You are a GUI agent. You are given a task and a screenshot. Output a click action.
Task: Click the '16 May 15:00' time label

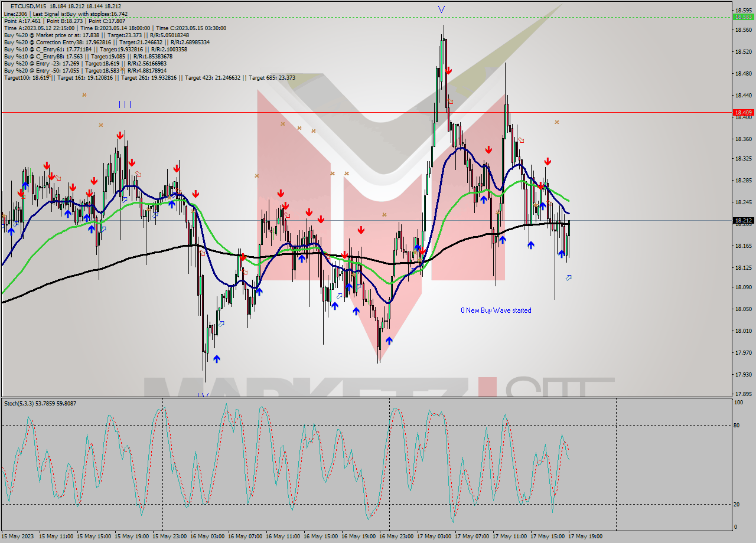(x=321, y=537)
